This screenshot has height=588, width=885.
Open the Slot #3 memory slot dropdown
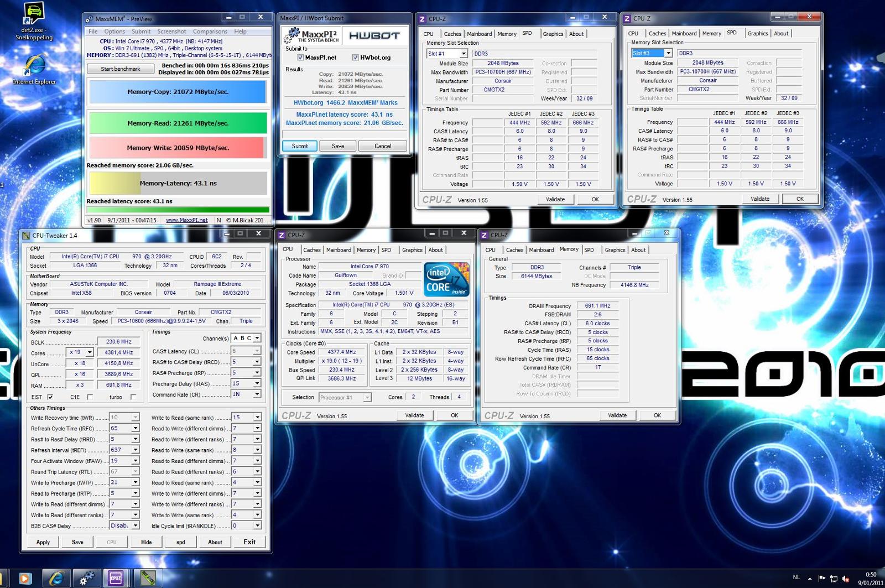(668, 53)
